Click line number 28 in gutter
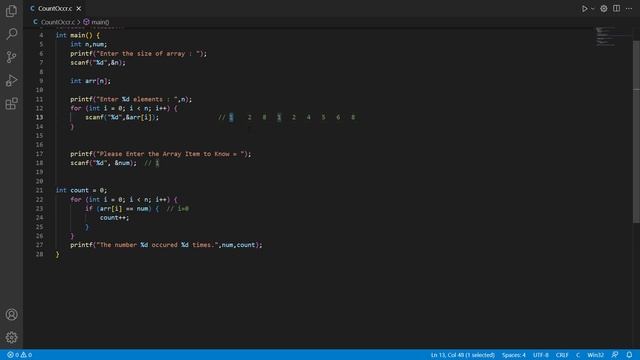640x360 pixels. pyautogui.click(x=39, y=254)
